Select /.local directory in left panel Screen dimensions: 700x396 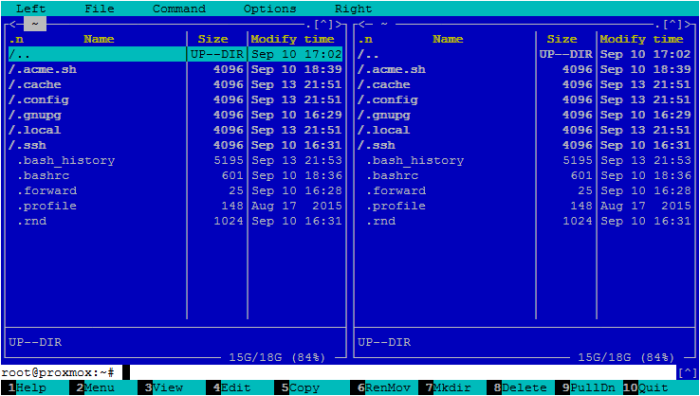175,130
